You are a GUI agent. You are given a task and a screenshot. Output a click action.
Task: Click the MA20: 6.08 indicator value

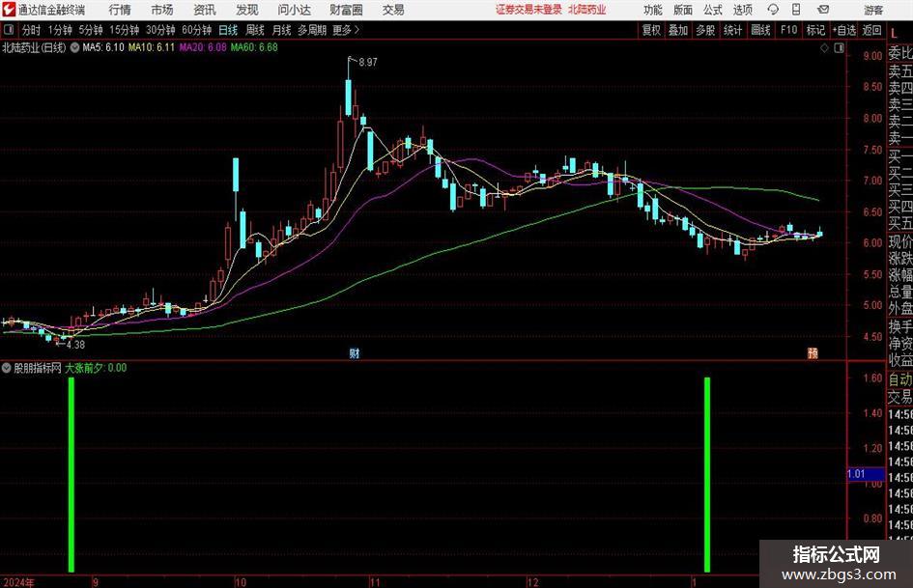[x=203, y=47]
